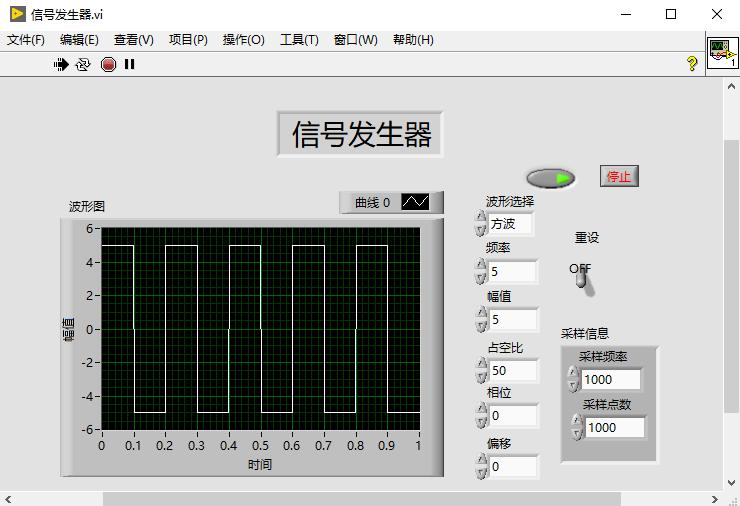Open the 窗口(W) menu

coord(355,40)
